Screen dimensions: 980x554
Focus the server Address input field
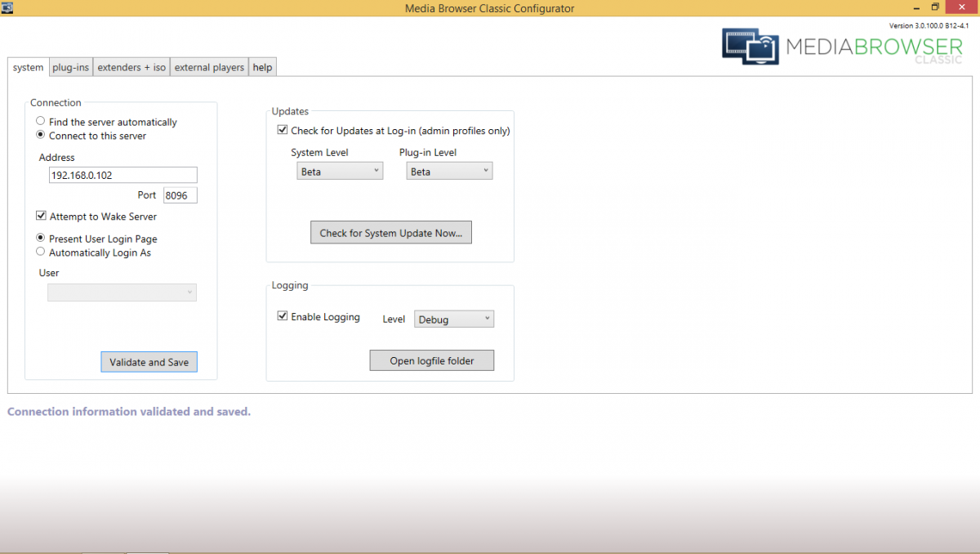122,175
